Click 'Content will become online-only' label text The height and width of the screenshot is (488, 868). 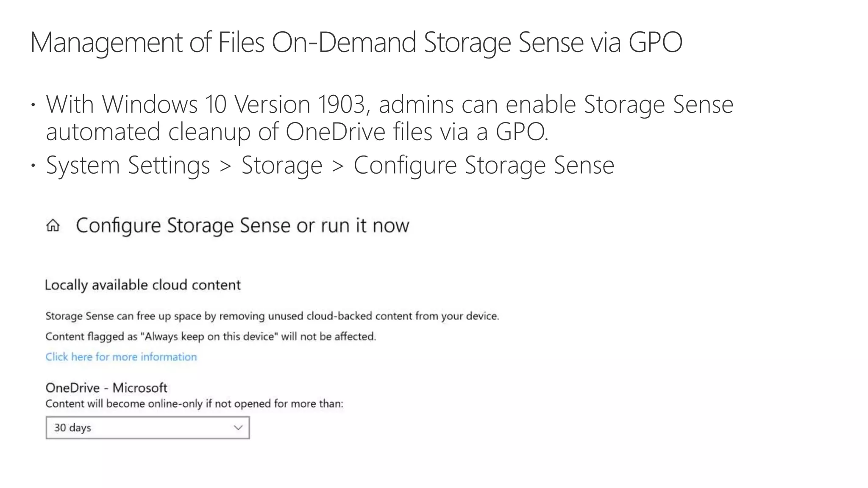coord(194,404)
